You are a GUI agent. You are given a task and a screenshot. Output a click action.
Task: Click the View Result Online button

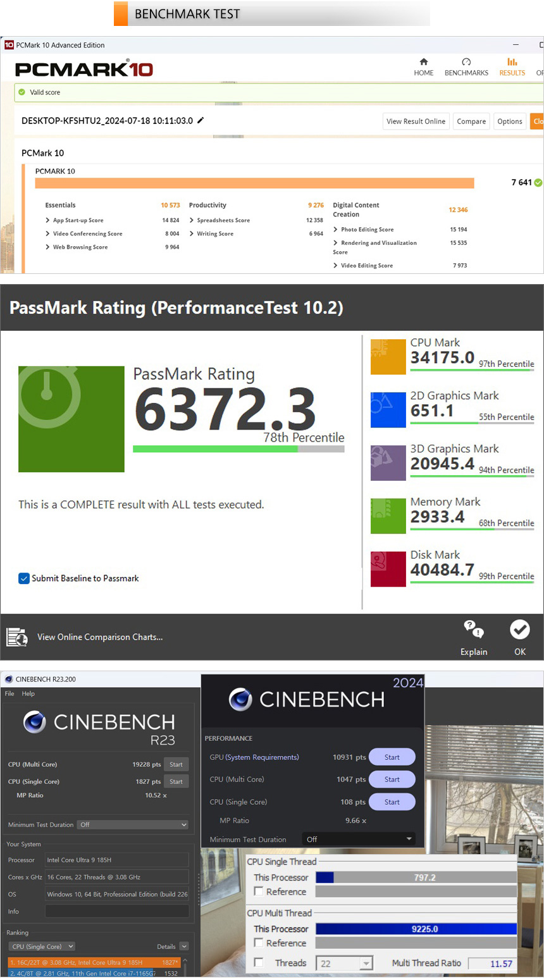[416, 121]
